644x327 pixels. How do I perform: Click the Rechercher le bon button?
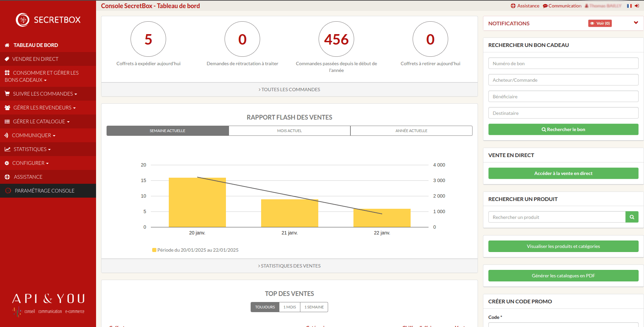click(x=563, y=129)
